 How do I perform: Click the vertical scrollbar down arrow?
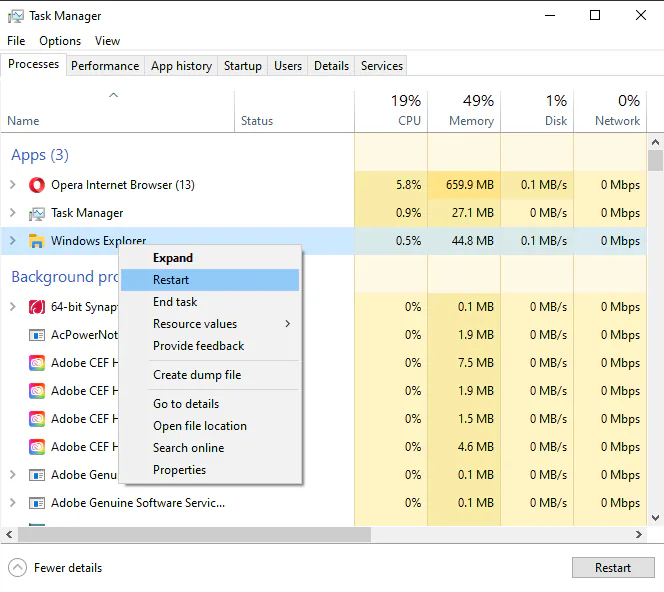(655, 518)
